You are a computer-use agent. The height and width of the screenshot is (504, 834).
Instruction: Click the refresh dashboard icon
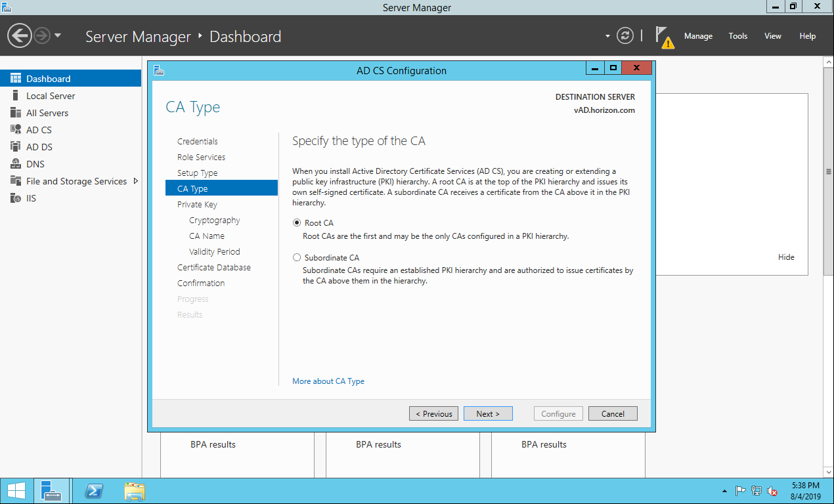(625, 36)
